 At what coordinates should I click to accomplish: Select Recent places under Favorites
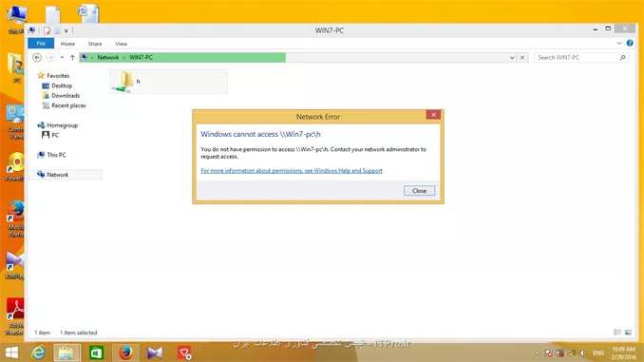(x=68, y=105)
